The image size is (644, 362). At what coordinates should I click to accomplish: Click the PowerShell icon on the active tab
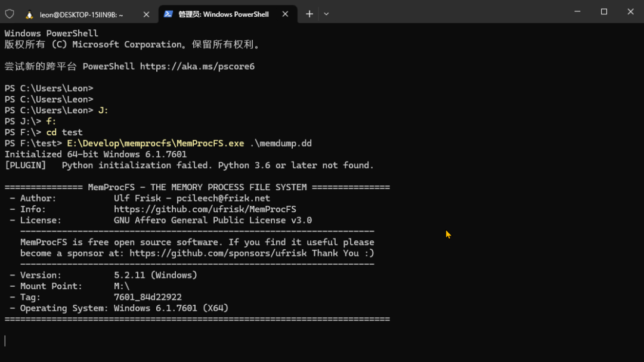(x=168, y=14)
